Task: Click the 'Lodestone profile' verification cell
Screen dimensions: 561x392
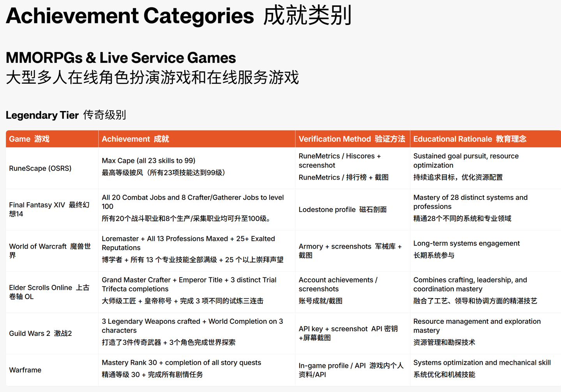Action: click(353, 210)
